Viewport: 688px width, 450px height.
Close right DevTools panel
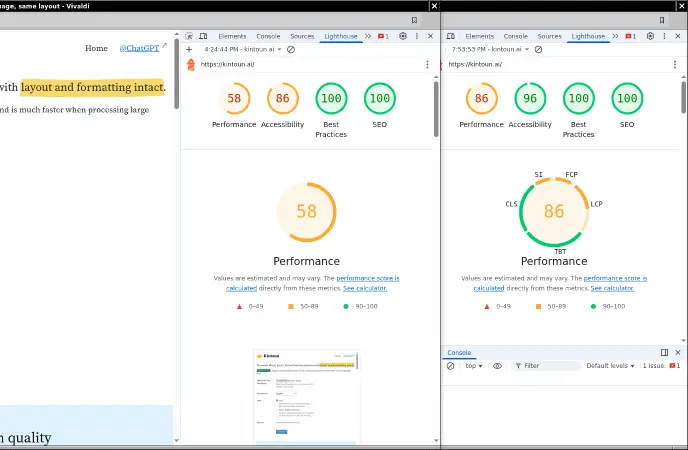coord(677,36)
